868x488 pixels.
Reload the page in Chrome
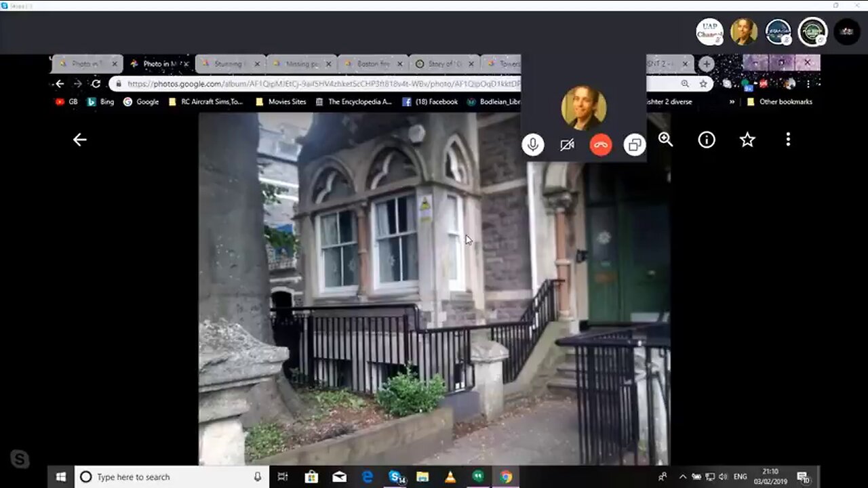pos(96,84)
